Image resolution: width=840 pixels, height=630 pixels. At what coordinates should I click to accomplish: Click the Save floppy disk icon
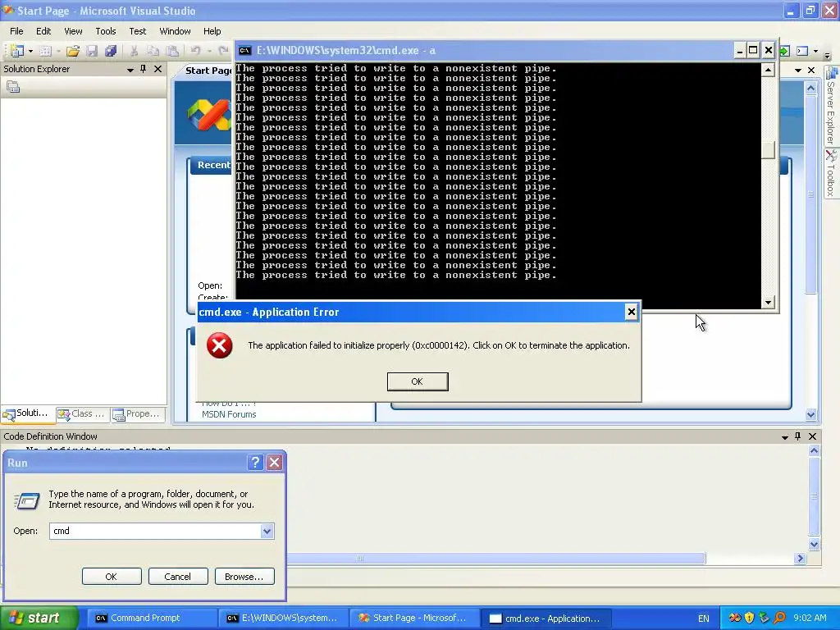point(92,51)
